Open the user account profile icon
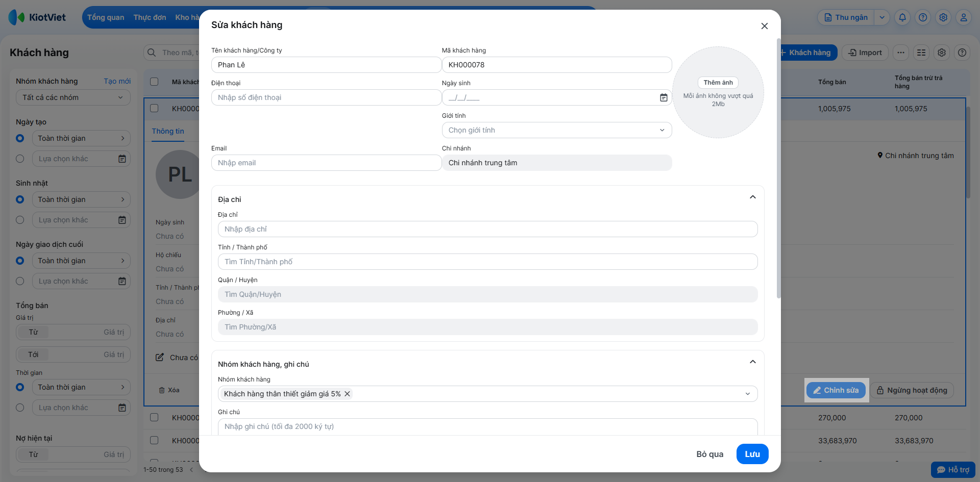980x482 pixels. 964,17
